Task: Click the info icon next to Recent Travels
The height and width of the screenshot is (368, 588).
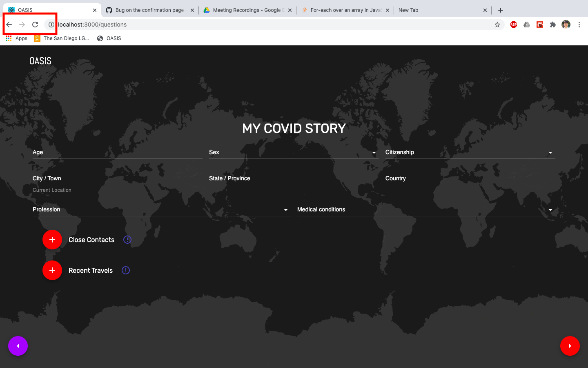Action: click(125, 270)
